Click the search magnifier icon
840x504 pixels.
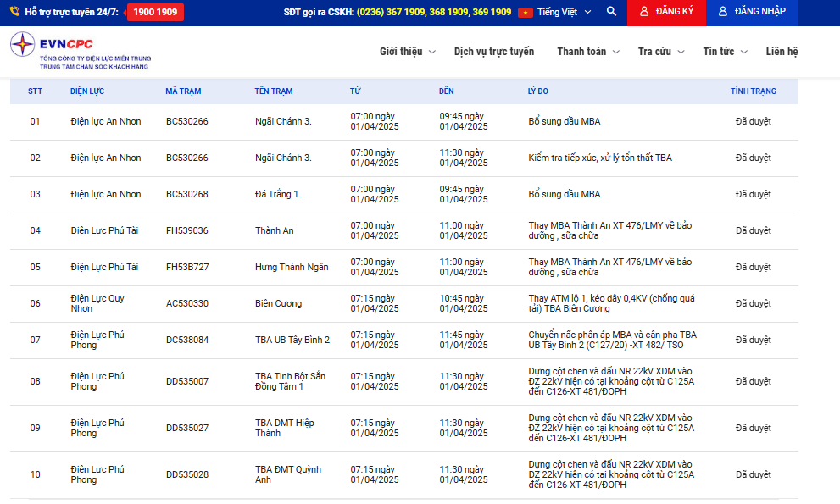(x=612, y=12)
